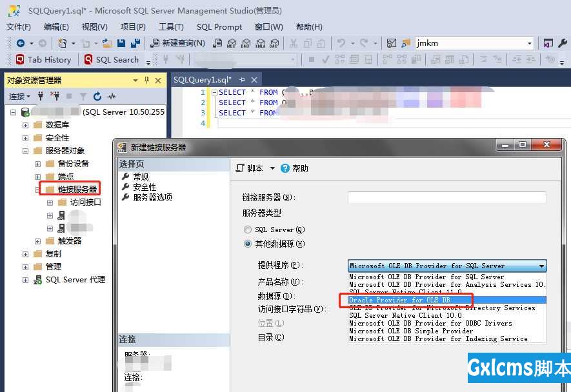Open the jmkm database dropdown
571x392 pixels.
coord(530,43)
